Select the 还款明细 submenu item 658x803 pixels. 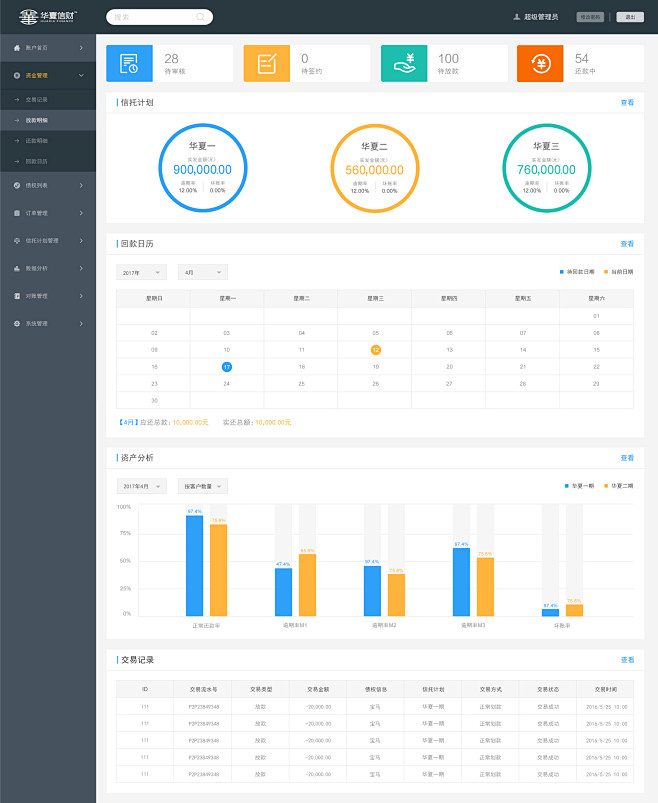48,141
